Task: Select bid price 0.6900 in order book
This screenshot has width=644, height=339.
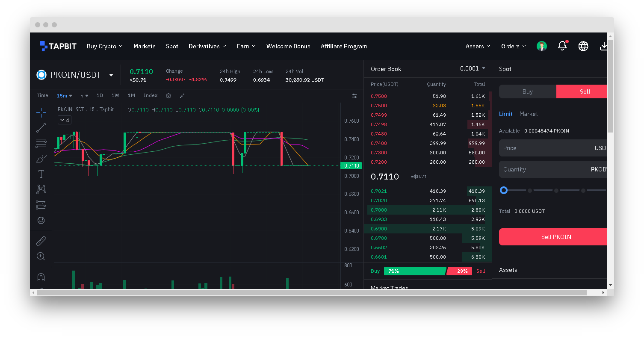Action: coord(379,229)
